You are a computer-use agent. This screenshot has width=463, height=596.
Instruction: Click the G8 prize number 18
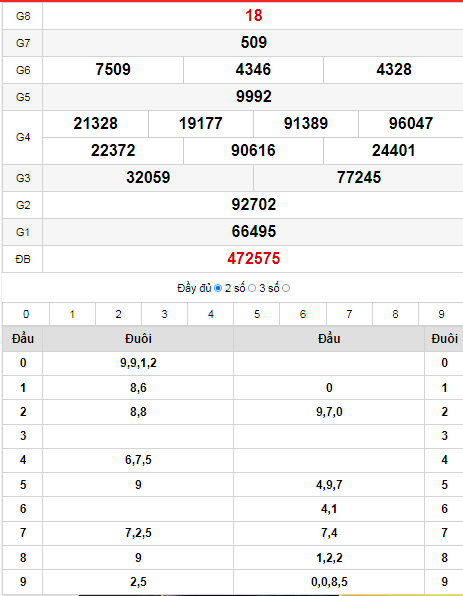[254, 16]
